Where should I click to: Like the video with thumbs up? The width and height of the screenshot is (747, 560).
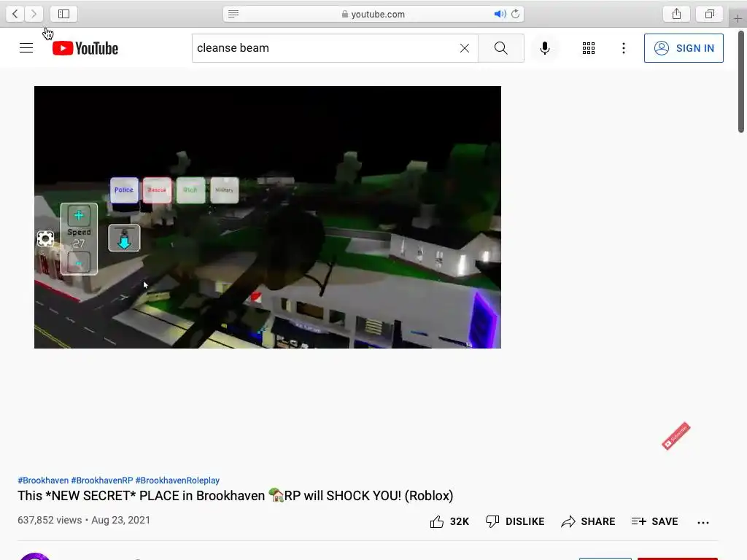pyautogui.click(x=449, y=522)
